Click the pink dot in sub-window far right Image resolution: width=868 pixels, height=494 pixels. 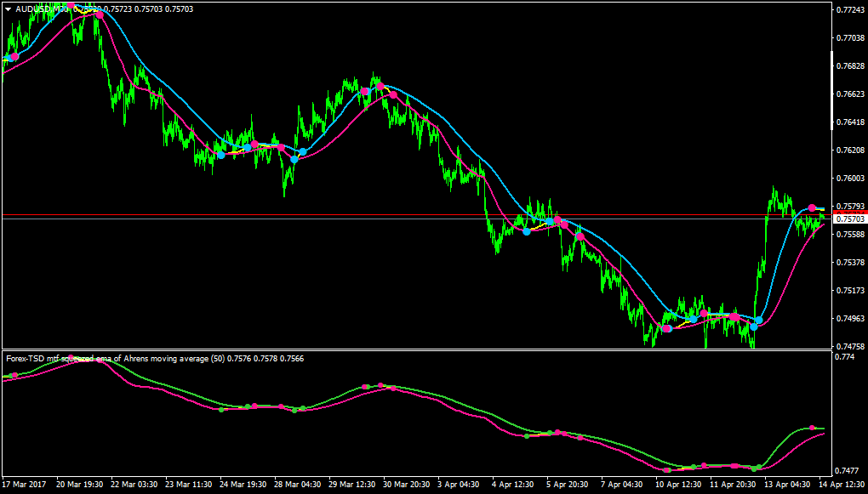click(812, 428)
